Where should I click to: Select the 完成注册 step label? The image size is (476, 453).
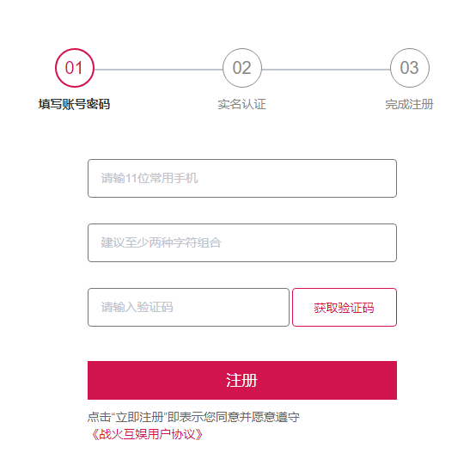(409, 104)
